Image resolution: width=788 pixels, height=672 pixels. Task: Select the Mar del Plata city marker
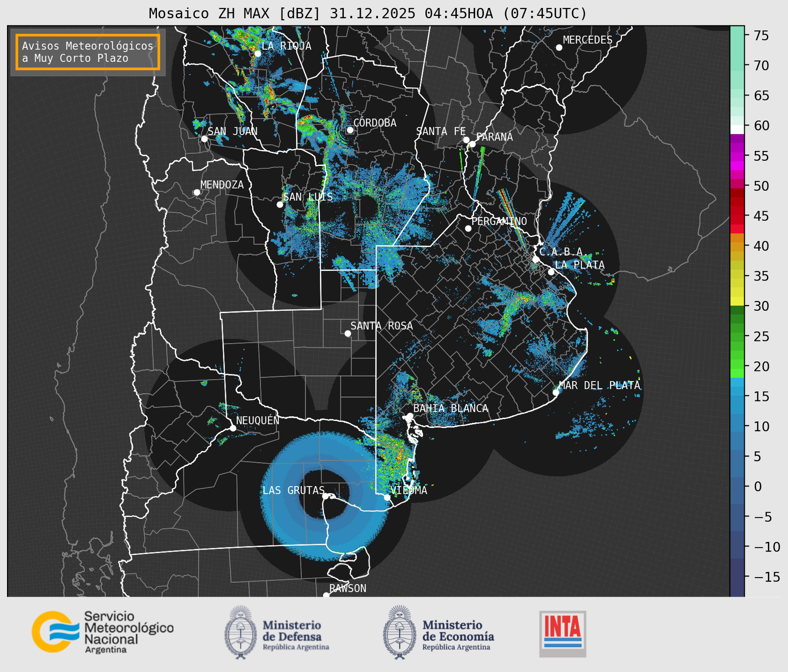pyautogui.click(x=555, y=393)
